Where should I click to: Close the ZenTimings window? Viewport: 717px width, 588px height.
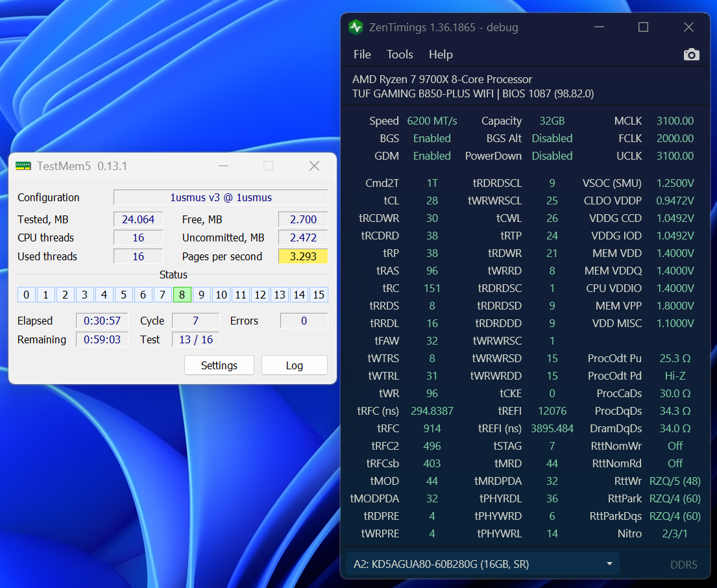(688, 27)
